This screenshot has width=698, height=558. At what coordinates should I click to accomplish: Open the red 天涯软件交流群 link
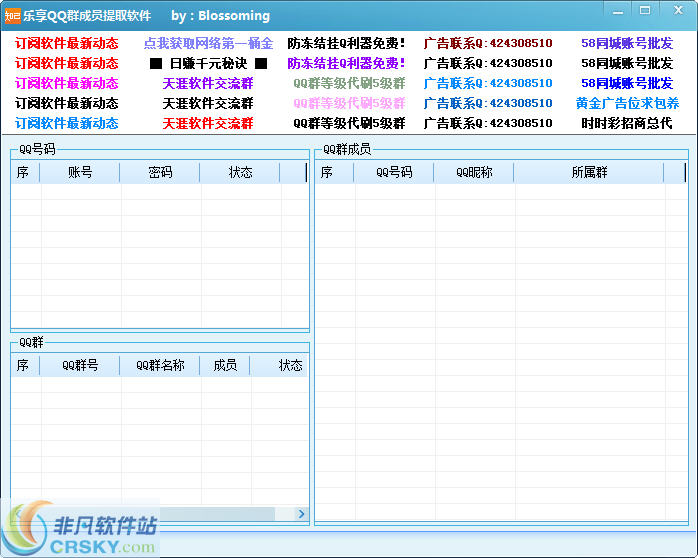coord(208,123)
